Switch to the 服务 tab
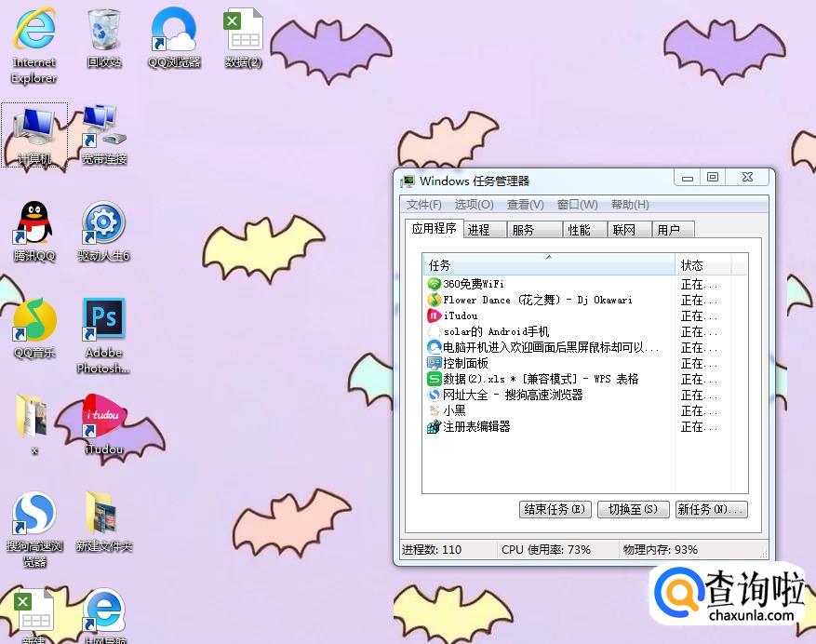816x644 pixels. (535, 230)
